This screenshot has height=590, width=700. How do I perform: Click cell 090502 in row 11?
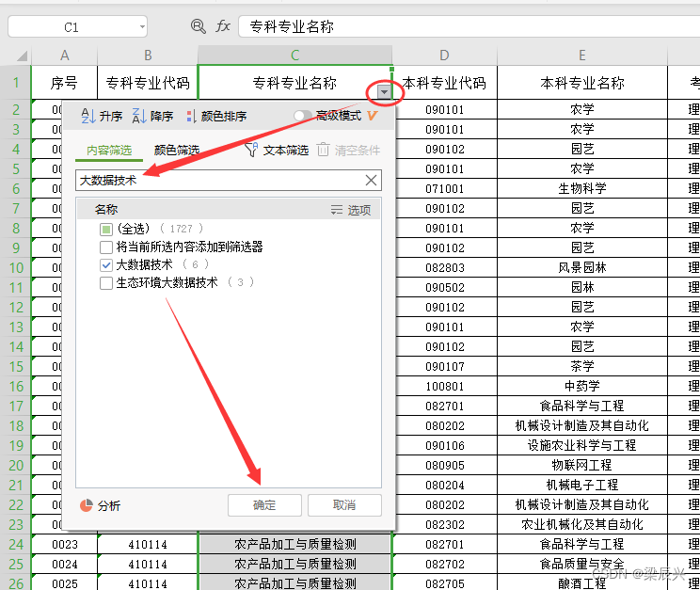[445, 287]
